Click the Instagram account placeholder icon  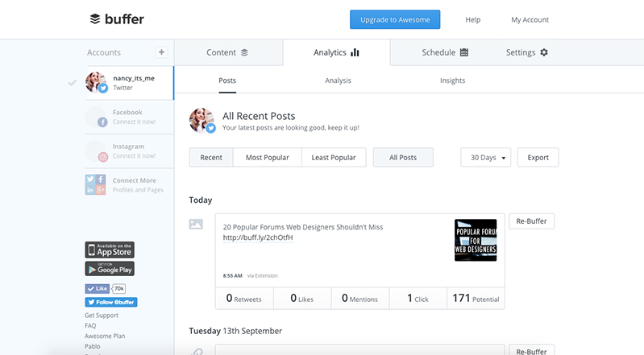tap(96, 151)
